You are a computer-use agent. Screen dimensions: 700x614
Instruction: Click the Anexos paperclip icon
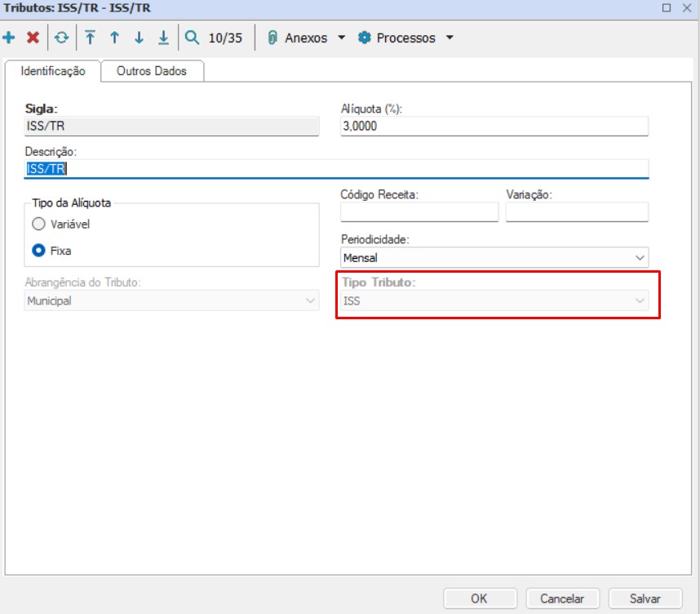pos(272,38)
